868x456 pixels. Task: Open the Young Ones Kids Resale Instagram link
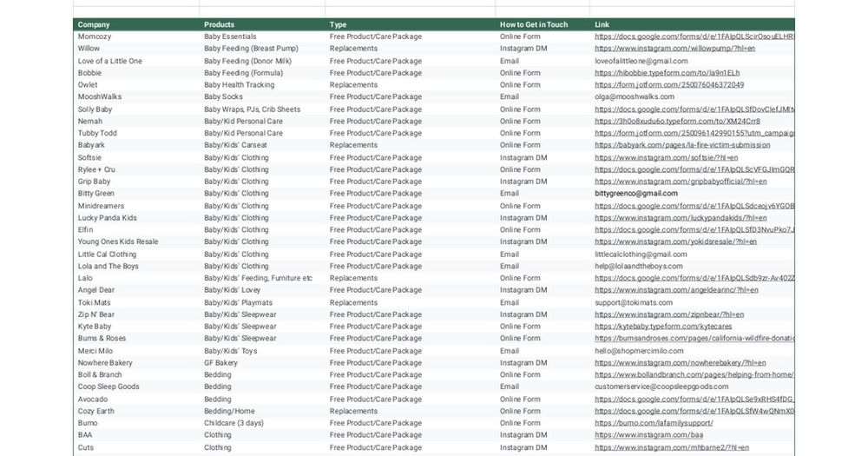(676, 242)
